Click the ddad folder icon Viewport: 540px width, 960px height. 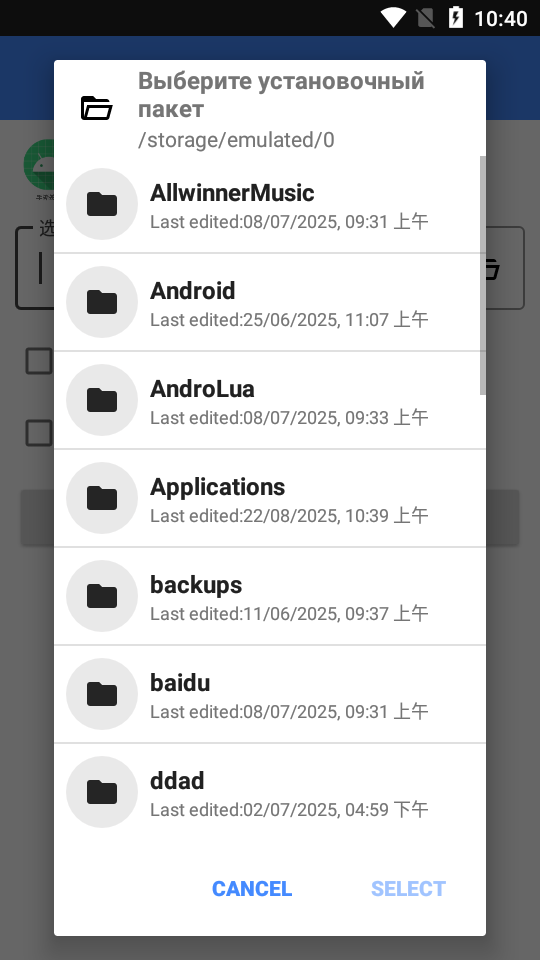102,792
